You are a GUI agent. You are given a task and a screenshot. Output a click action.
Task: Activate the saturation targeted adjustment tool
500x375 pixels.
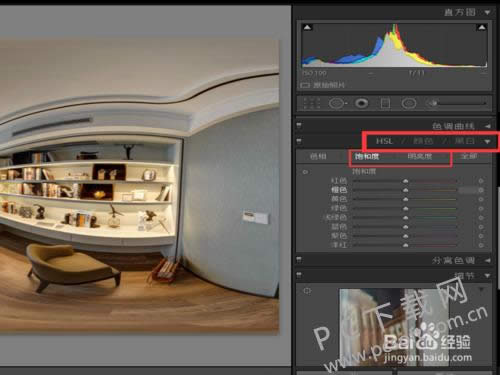coord(306,172)
